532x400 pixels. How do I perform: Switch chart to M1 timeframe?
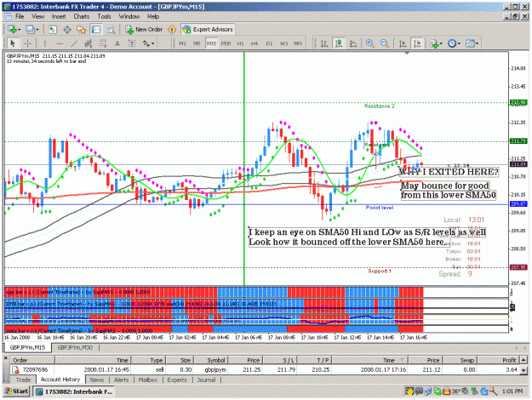coord(182,43)
